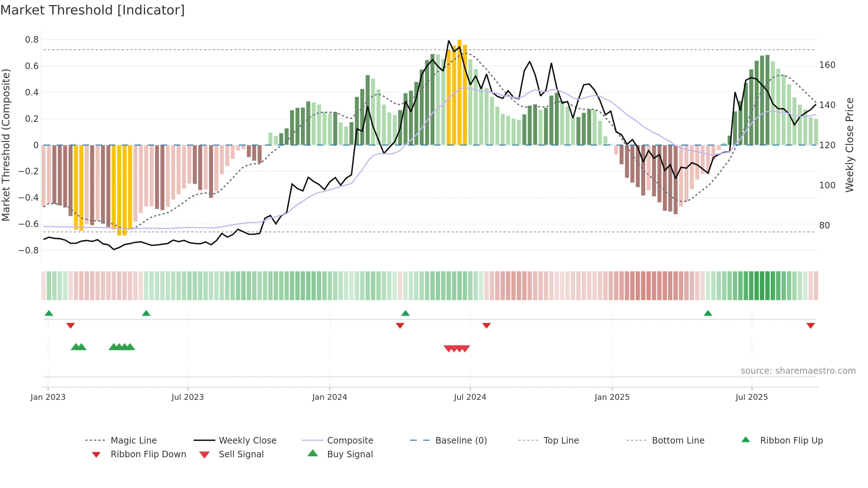Toggle the Buy Signal legend entry
The height and width of the screenshot is (488, 868).
coord(340,454)
